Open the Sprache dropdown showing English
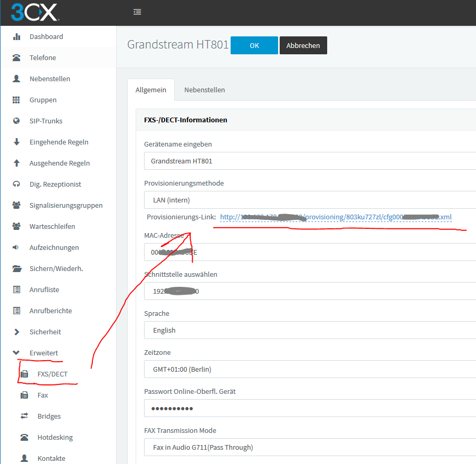The image size is (476, 464). [310, 330]
